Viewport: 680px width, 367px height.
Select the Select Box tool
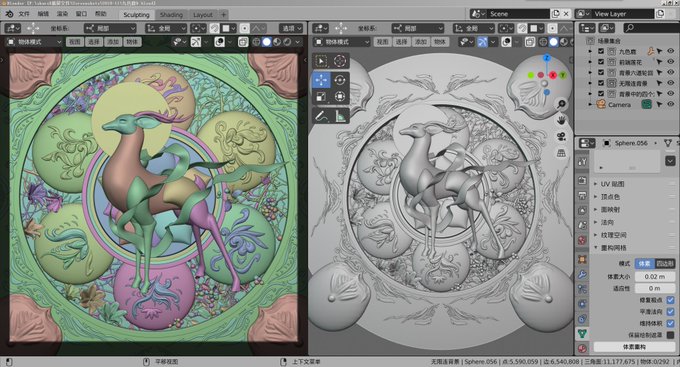pos(321,61)
